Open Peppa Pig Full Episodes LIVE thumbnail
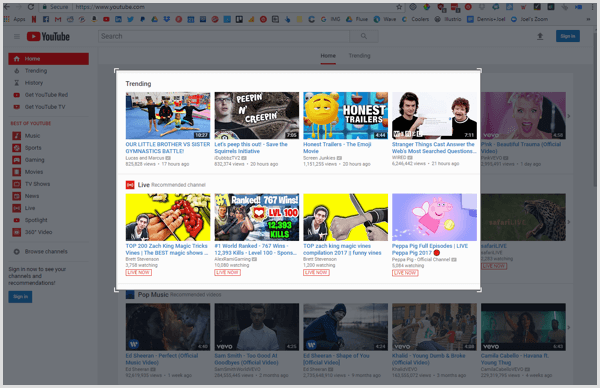The image size is (600, 388). [434, 217]
